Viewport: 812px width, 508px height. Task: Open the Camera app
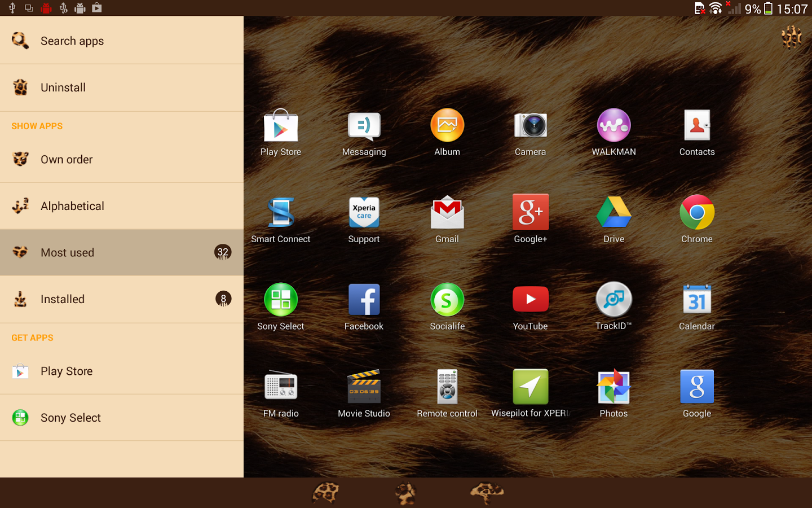pyautogui.click(x=530, y=133)
